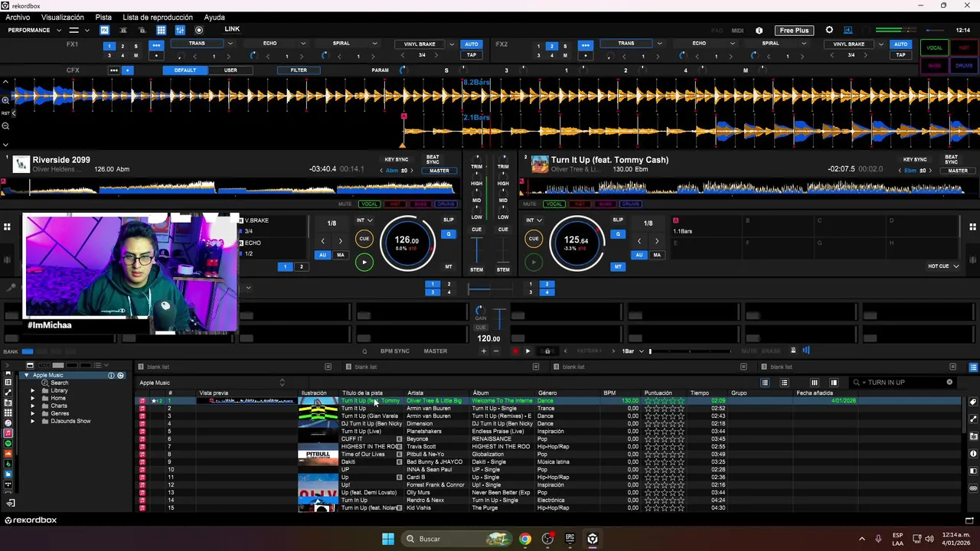Toggle deck 2 BEAT SYNC
Image resolution: width=980 pixels, height=551 pixels.
point(951,159)
